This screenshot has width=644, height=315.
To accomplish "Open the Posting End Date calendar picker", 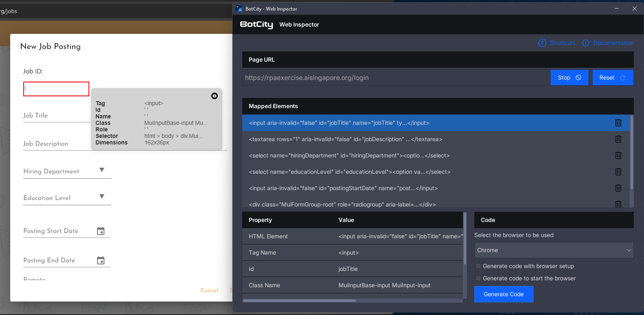I will tap(101, 261).
